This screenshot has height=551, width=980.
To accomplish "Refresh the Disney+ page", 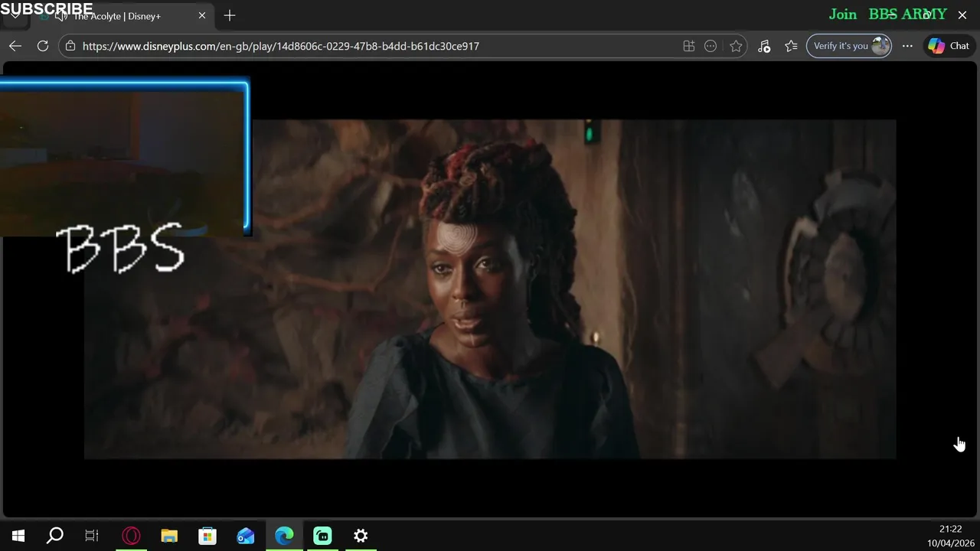I will click(x=43, y=46).
